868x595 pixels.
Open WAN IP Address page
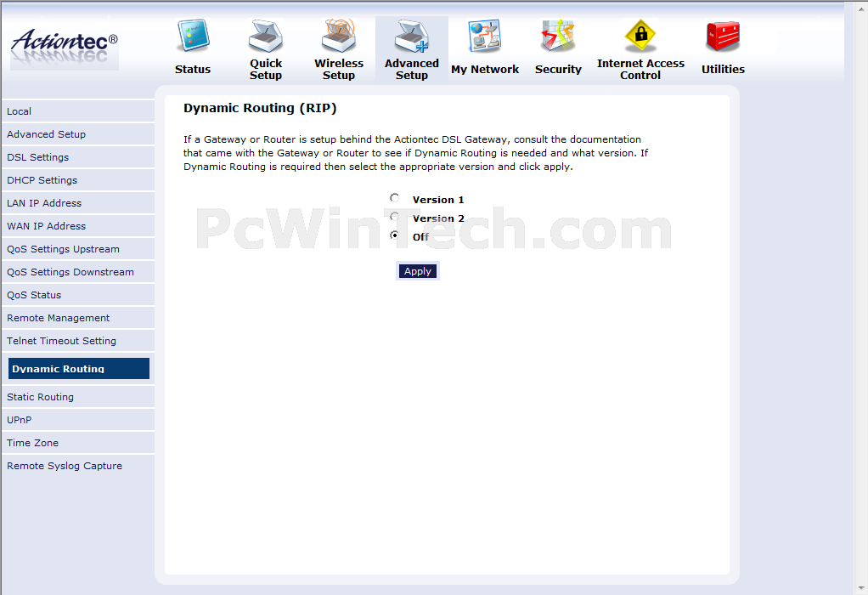[78, 226]
